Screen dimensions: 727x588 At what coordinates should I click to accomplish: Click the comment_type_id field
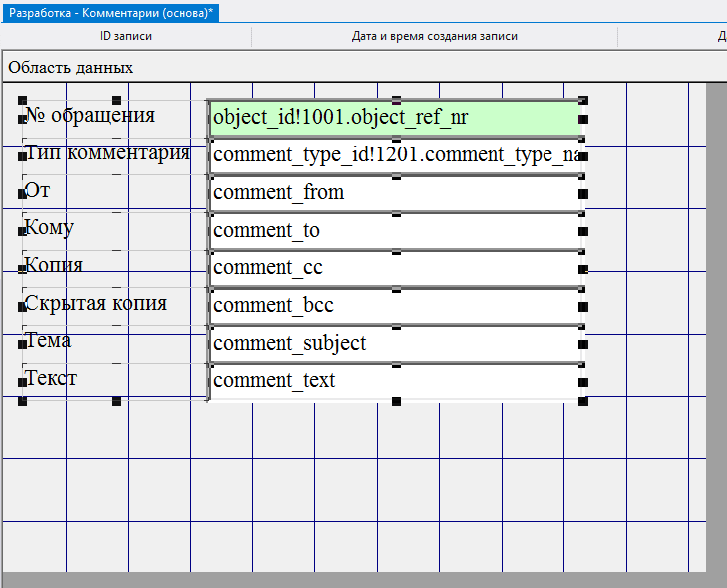(395, 155)
